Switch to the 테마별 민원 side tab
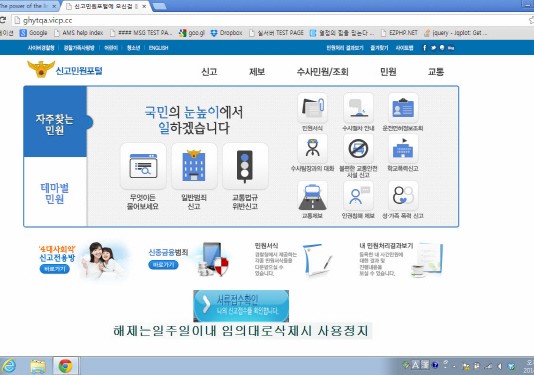The height and width of the screenshot is (375, 534). coord(55,192)
